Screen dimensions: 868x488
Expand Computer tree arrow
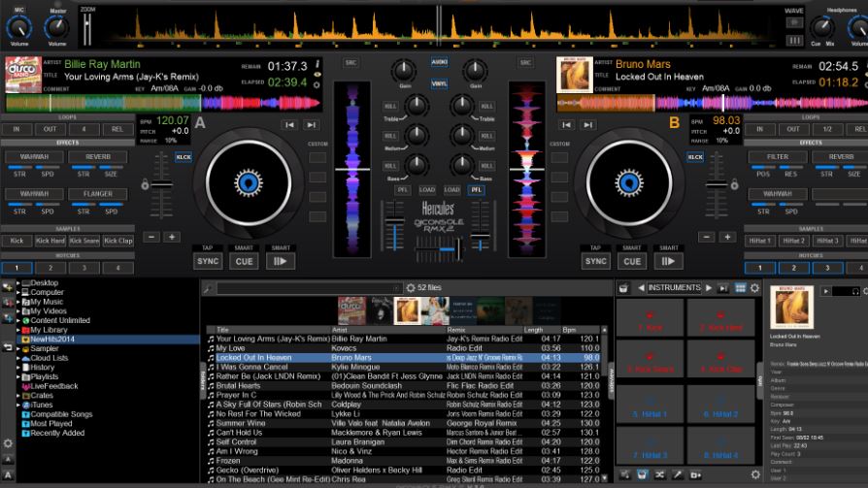coord(17,292)
